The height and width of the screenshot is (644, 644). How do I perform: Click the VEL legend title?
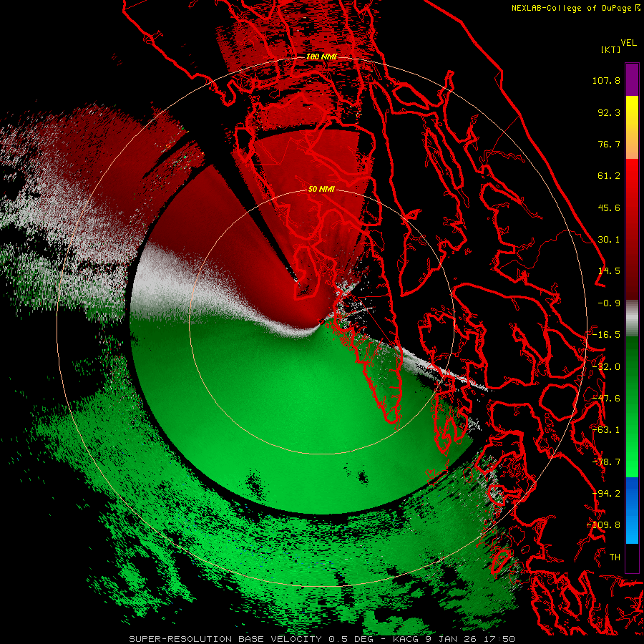coord(628,43)
